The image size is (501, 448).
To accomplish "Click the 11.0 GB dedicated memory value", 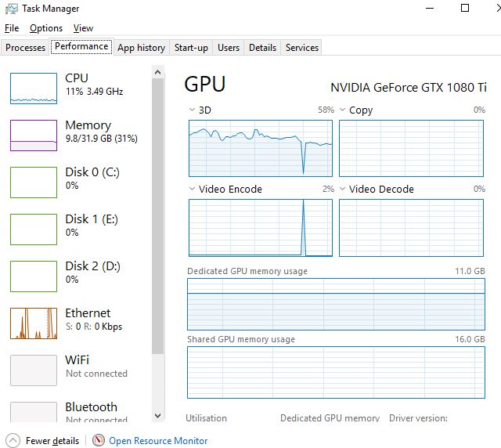I will coord(470,271).
